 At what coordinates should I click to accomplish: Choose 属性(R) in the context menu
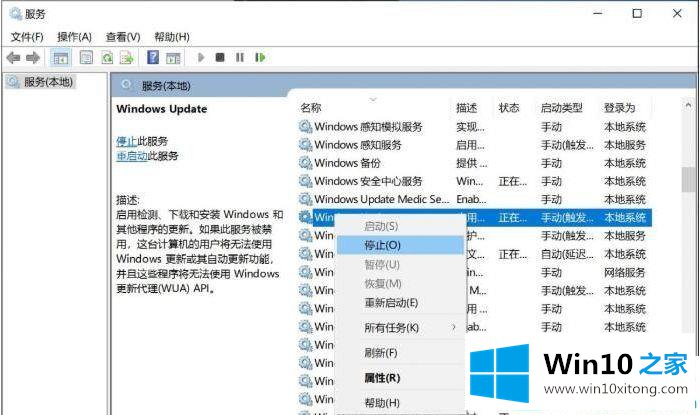pos(400,378)
